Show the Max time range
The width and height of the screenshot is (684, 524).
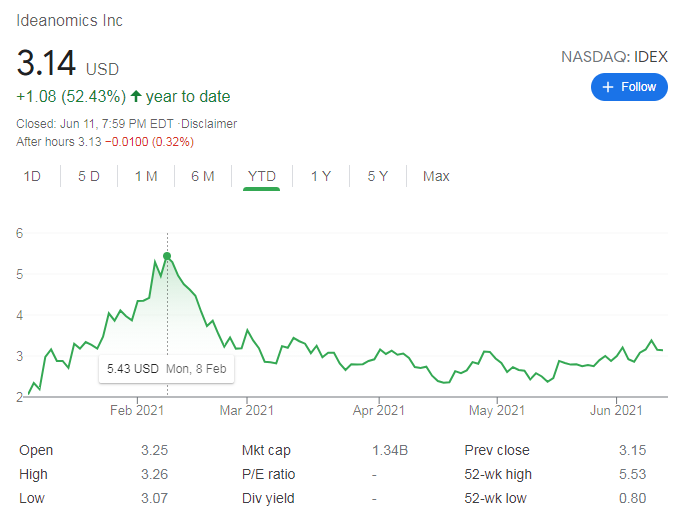coord(436,176)
